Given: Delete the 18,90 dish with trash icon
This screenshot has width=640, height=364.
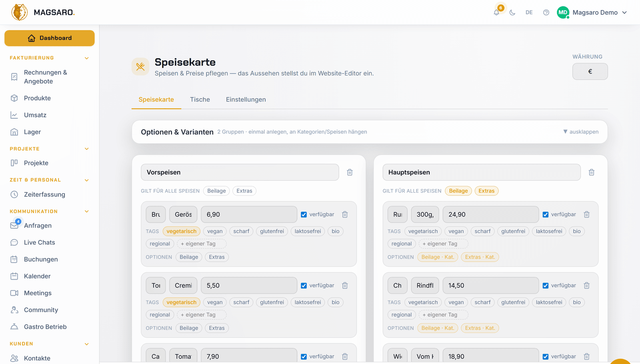Looking at the screenshot, I should [x=587, y=356].
